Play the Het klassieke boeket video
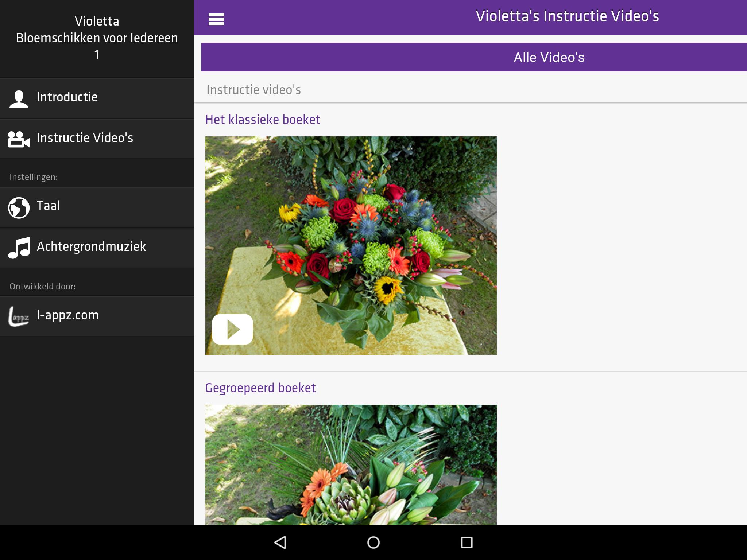747x560 pixels. pyautogui.click(x=232, y=329)
